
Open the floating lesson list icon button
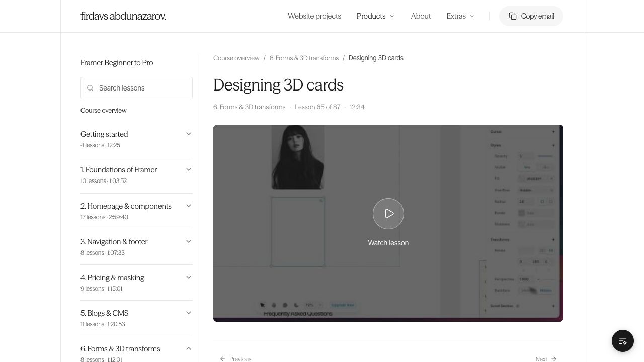point(623,341)
